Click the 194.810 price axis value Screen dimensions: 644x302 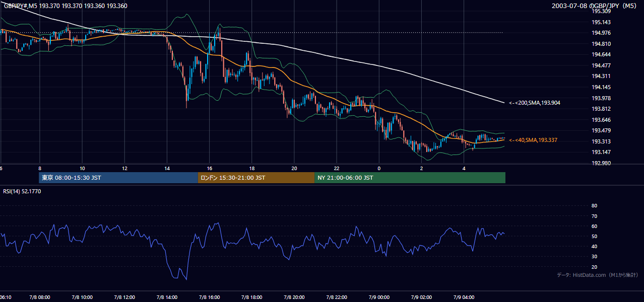(x=601, y=44)
